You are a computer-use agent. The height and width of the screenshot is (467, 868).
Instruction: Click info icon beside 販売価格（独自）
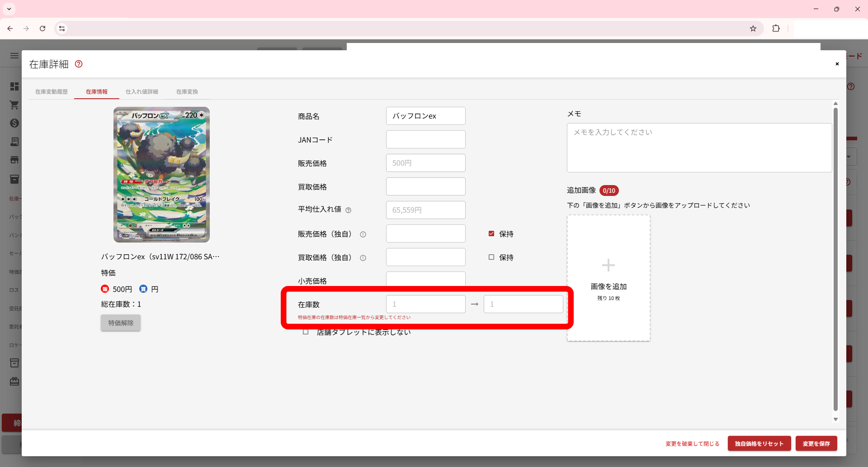[363, 234]
